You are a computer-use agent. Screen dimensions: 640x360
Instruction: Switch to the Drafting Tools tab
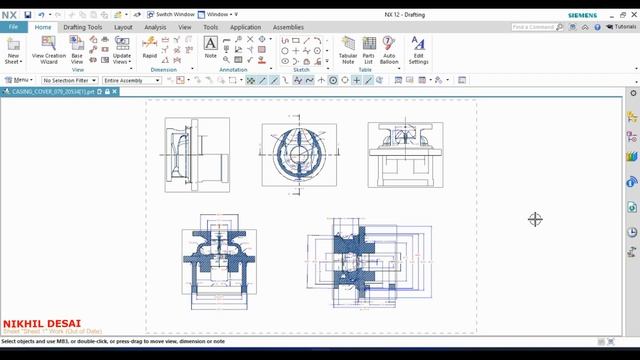pos(82,27)
